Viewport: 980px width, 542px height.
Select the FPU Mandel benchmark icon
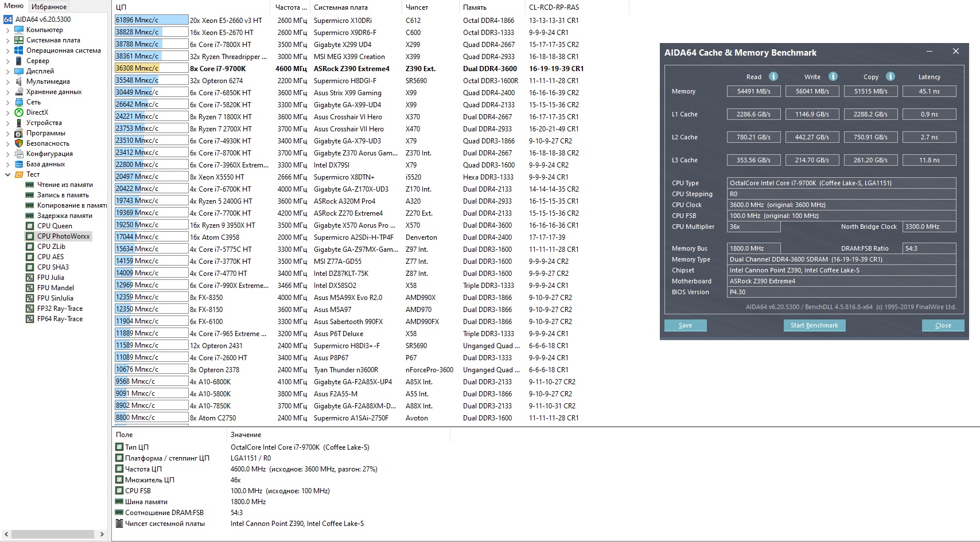point(30,288)
